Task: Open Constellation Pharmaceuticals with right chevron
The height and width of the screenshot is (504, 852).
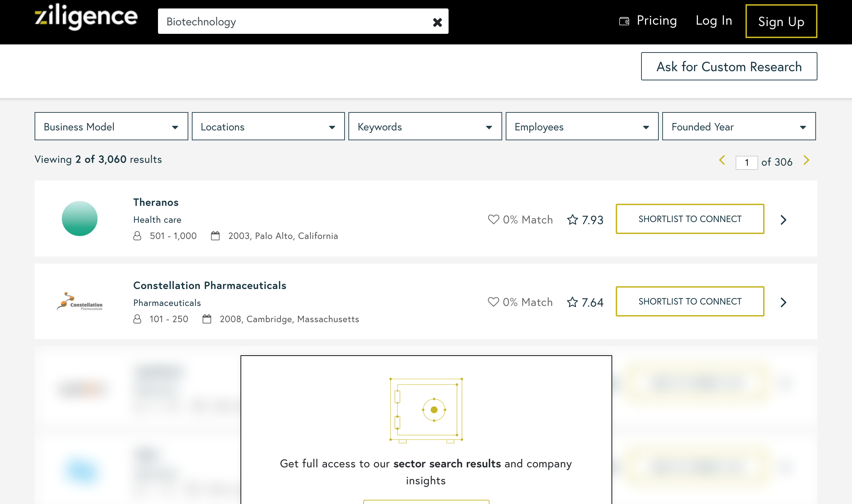Action: coord(783,302)
